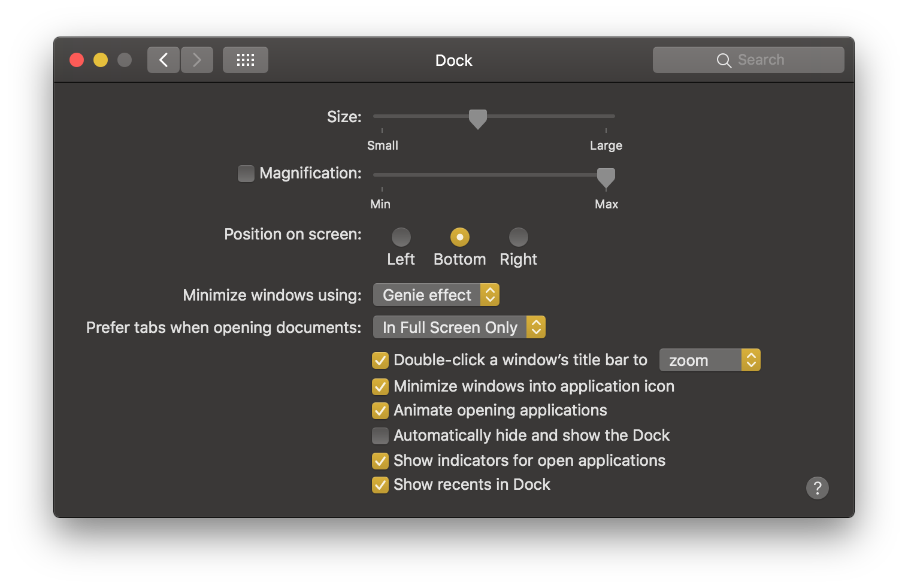Open the help question mark button
This screenshot has width=908, height=588.
click(x=818, y=488)
